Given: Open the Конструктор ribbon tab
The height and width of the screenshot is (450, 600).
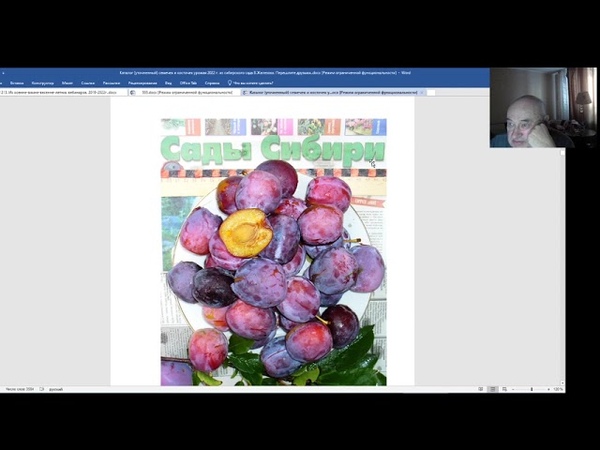Looking at the screenshot, I should 42,83.
